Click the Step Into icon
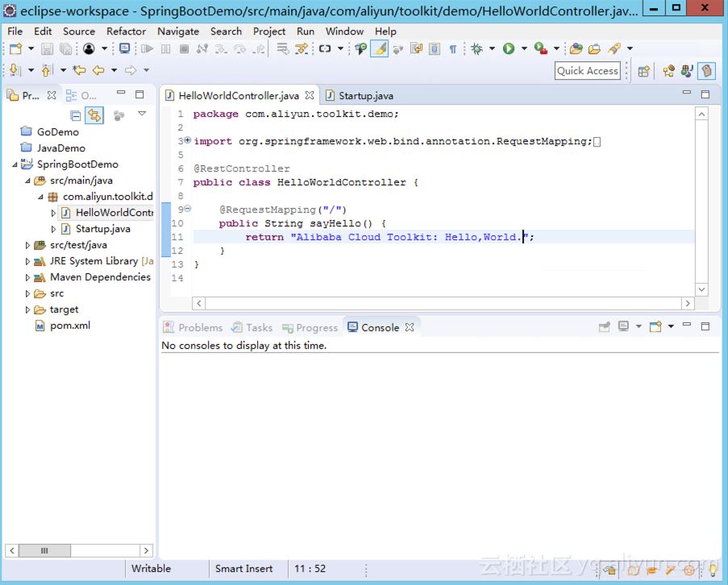 point(221,48)
